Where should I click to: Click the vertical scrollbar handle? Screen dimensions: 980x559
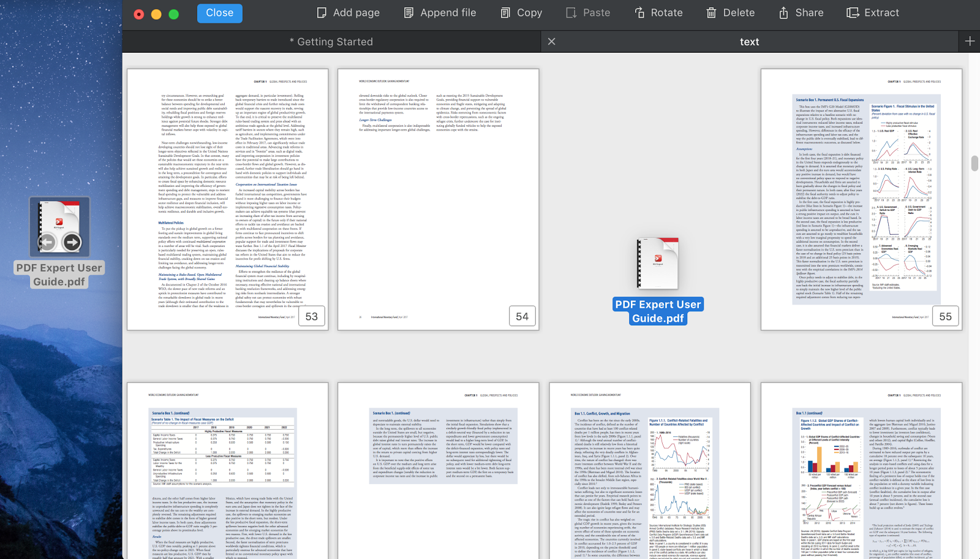tap(974, 164)
